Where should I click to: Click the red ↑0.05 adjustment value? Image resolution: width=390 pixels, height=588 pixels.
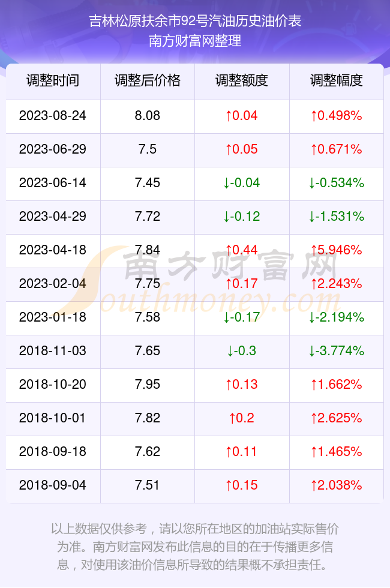[242, 149]
